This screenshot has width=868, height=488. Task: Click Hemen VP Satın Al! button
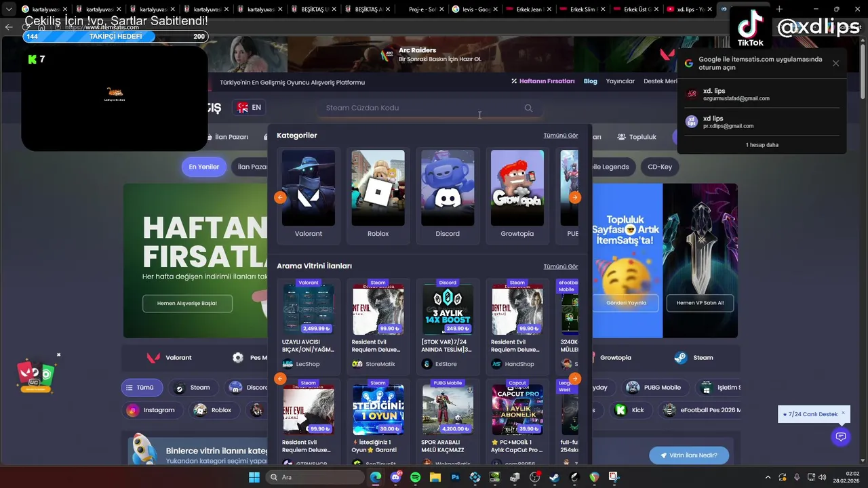pos(701,303)
